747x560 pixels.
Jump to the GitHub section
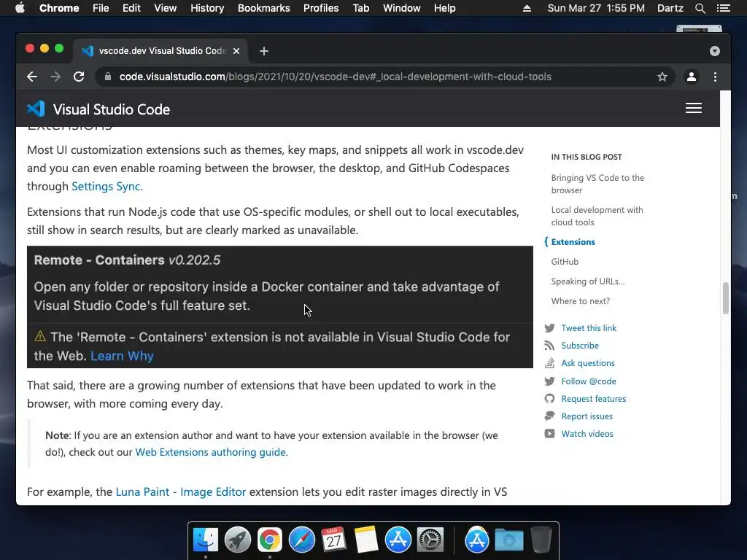(565, 262)
